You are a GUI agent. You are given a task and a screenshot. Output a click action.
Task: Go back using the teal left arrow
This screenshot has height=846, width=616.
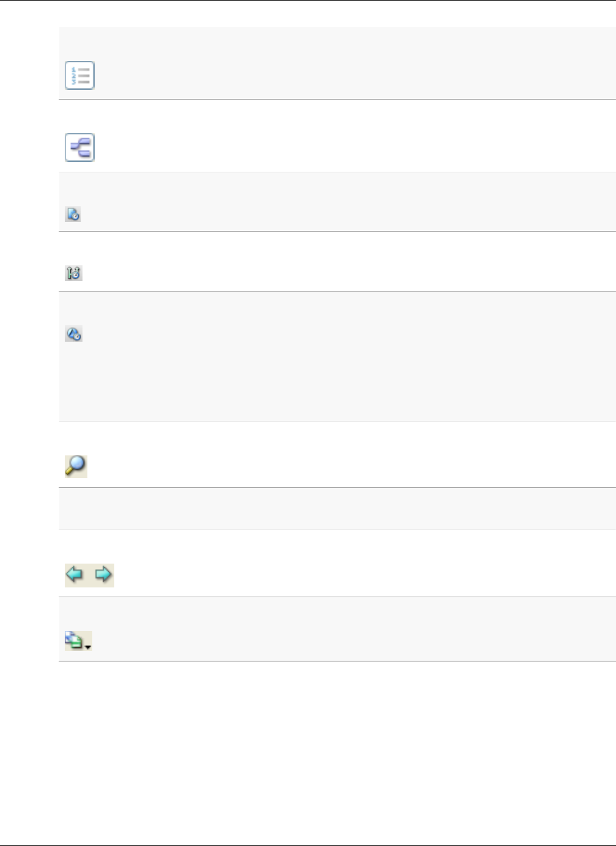coord(75,575)
